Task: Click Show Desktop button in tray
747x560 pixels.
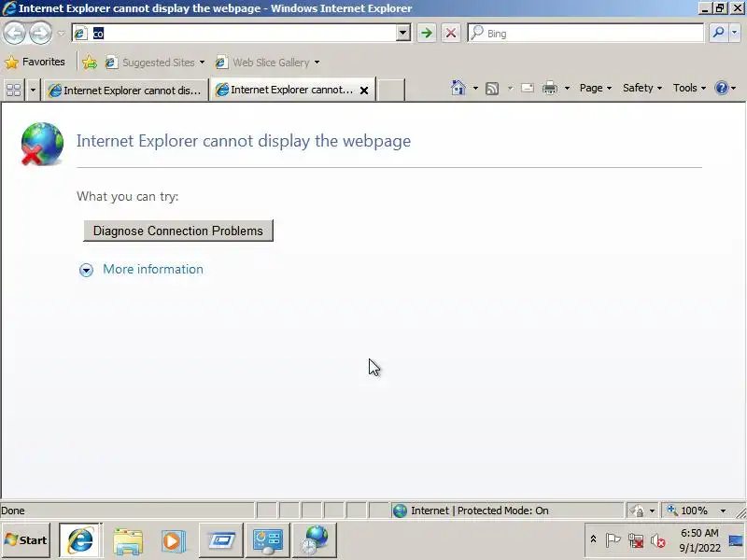Action: coord(737,540)
